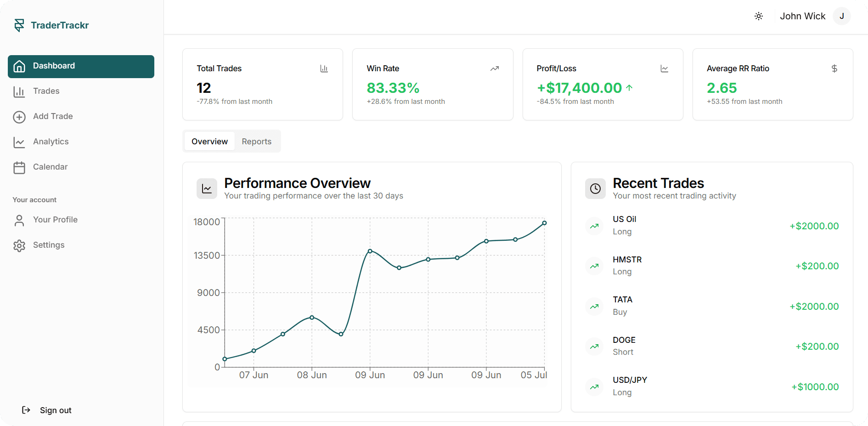This screenshot has width=868, height=426.
Task: Click the line chart icon in Profit/Loss card
Action: point(664,68)
